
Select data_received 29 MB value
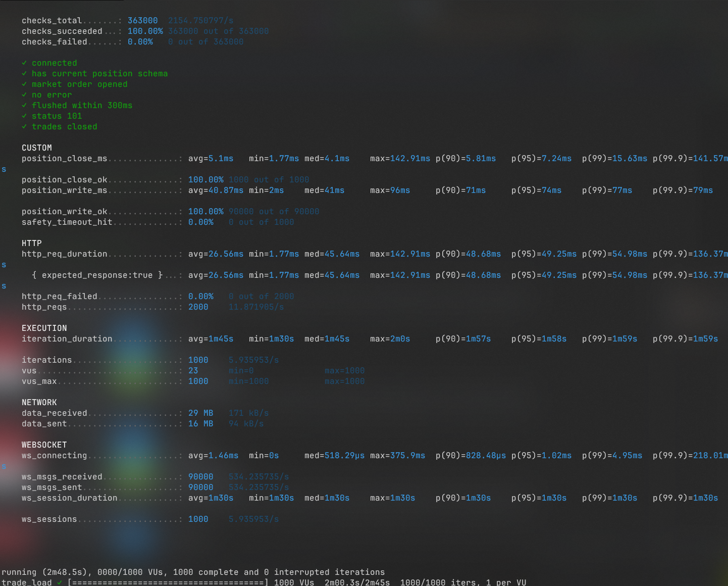point(200,413)
